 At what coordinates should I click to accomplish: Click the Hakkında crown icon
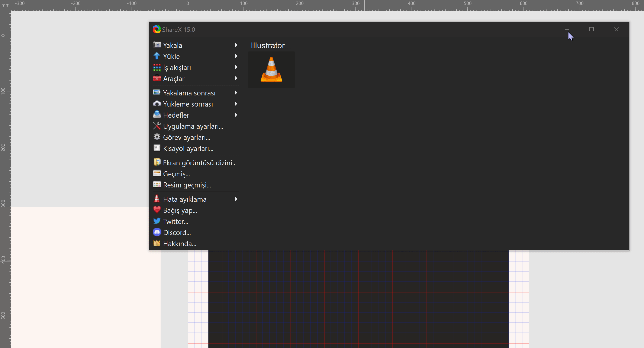157,243
